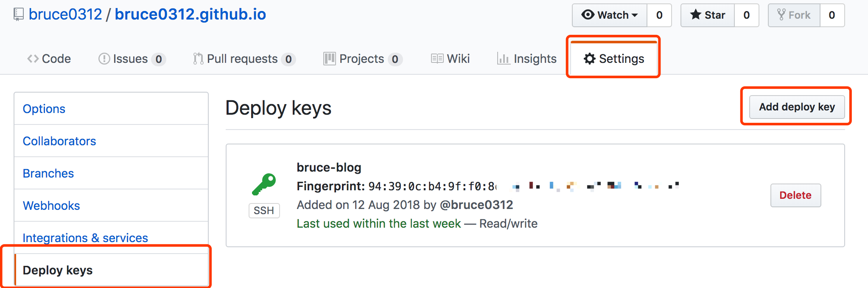View the Insights tab
The height and width of the screenshot is (288, 868).
527,59
